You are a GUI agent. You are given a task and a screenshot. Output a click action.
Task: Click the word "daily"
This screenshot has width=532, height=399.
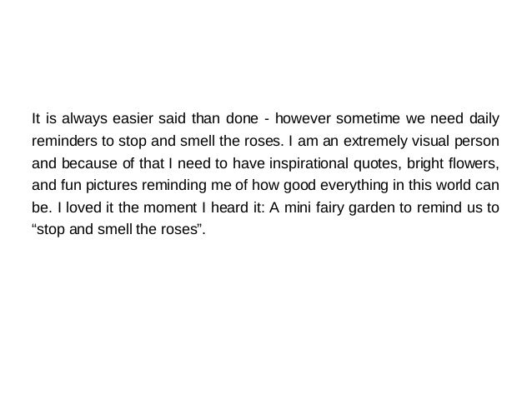(x=484, y=119)
